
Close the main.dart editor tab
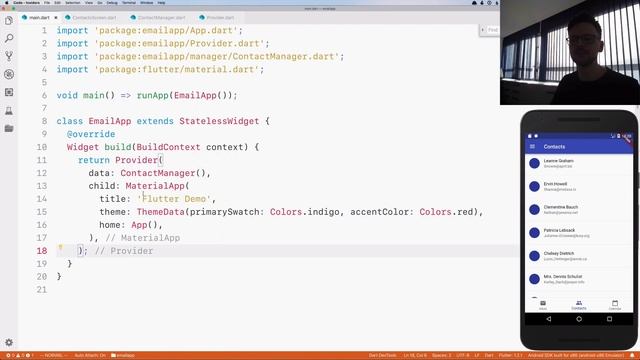[x=56, y=18]
